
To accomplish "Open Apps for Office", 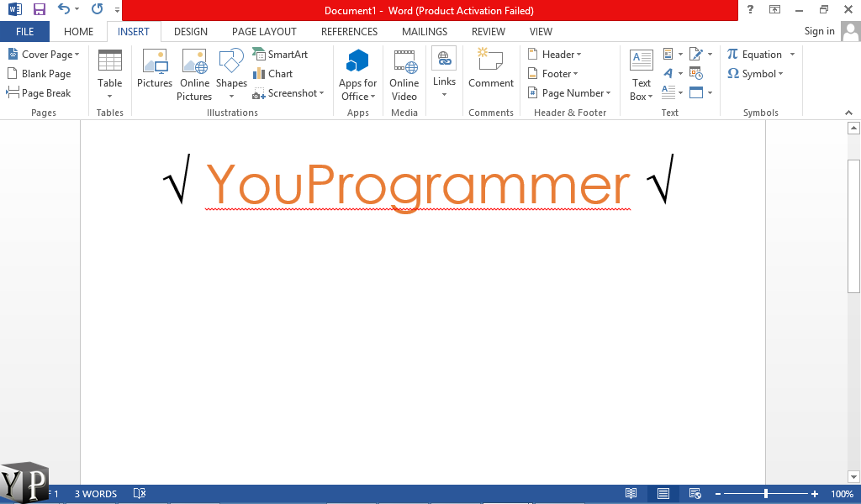I will click(357, 75).
